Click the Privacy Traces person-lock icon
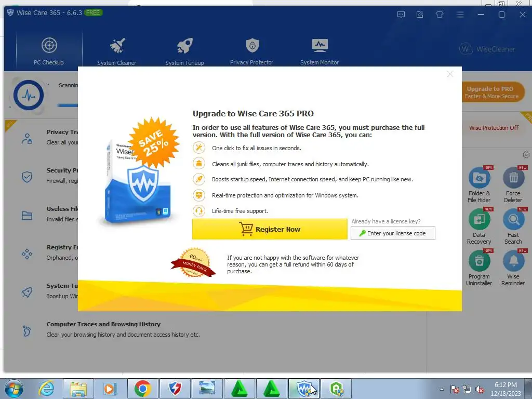This screenshot has width=532, height=399. [27, 138]
